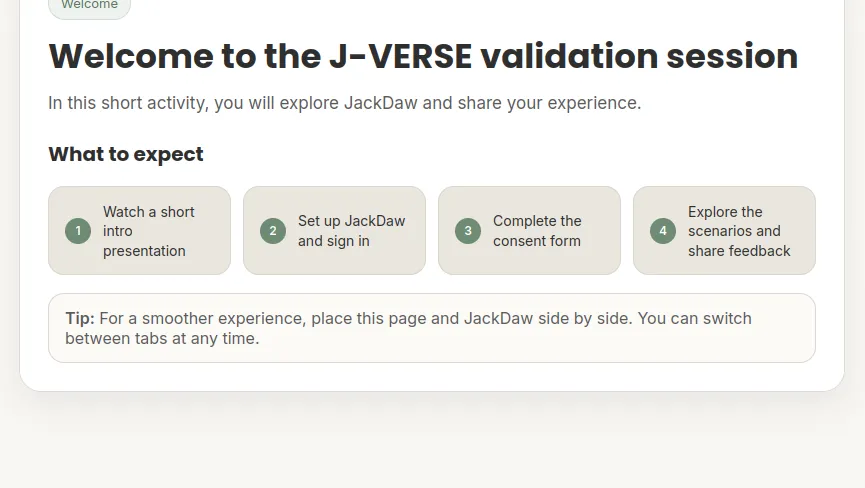This screenshot has height=488, width=865.
Task: Click the Tip box about side by side
Action: click(x=432, y=328)
